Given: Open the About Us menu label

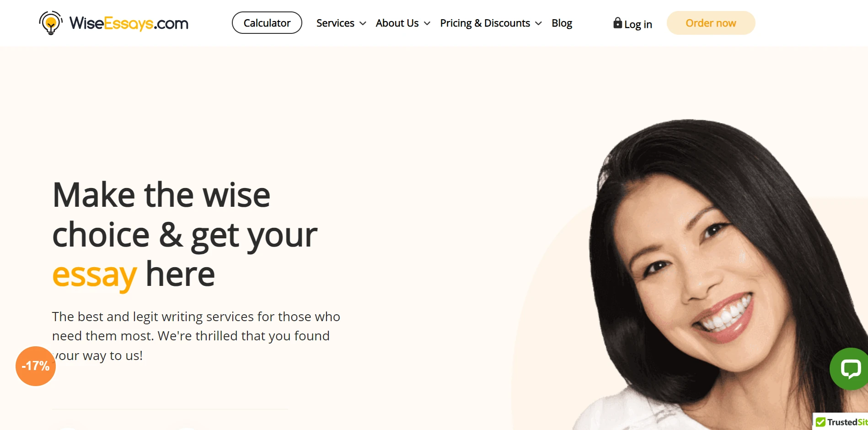Looking at the screenshot, I should tap(397, 23).
